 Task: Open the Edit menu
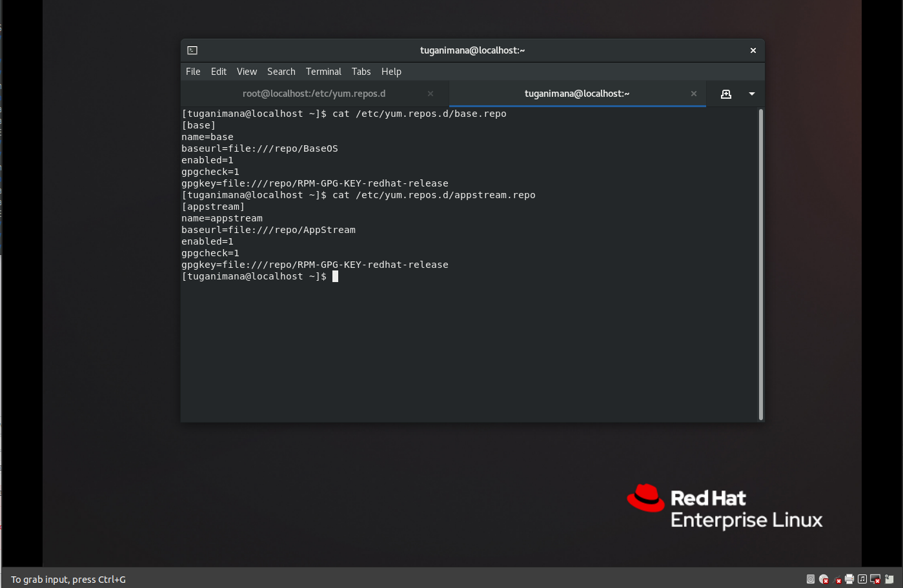219,72
